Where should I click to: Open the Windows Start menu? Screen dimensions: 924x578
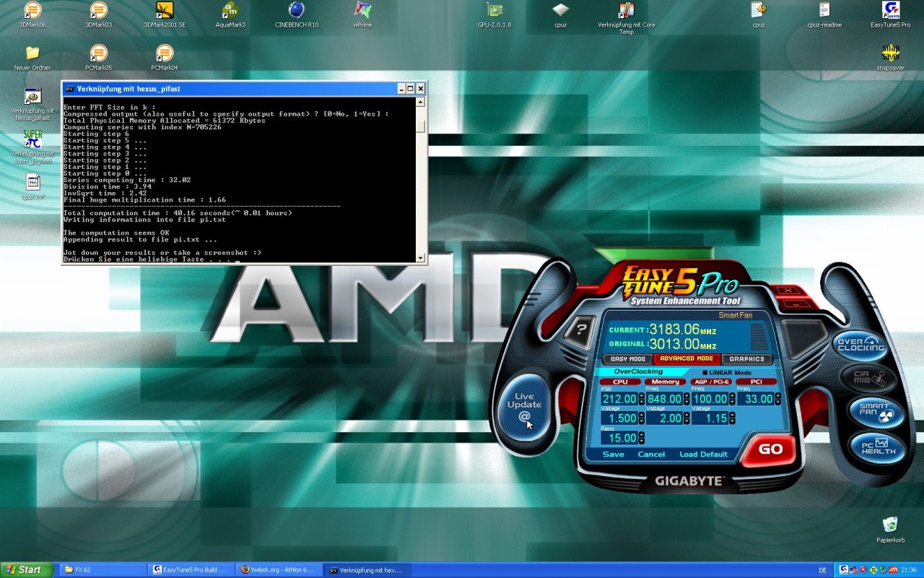27,570
